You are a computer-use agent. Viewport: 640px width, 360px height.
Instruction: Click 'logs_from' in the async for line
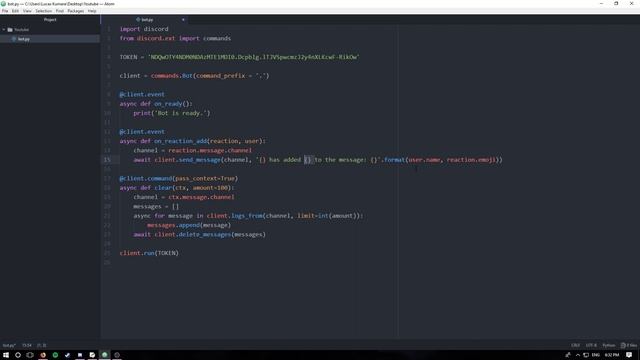247,216
